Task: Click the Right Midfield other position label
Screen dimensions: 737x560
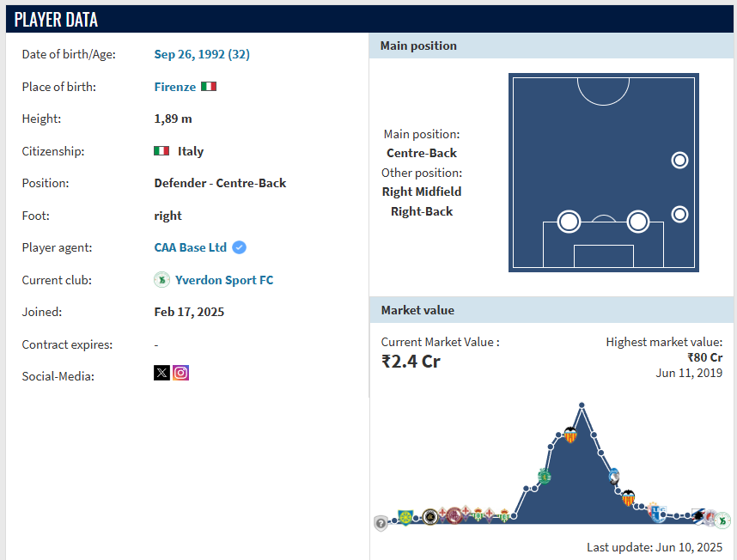Action: coord(422,192)
